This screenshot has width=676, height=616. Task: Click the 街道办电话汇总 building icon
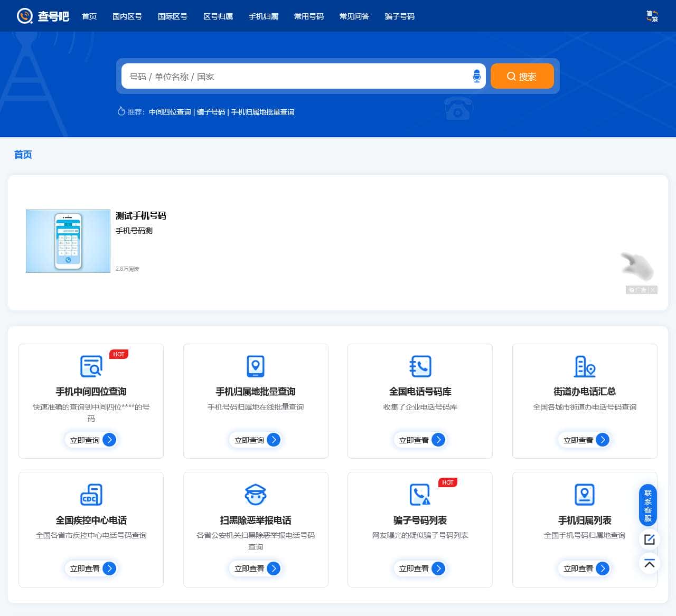585,366
